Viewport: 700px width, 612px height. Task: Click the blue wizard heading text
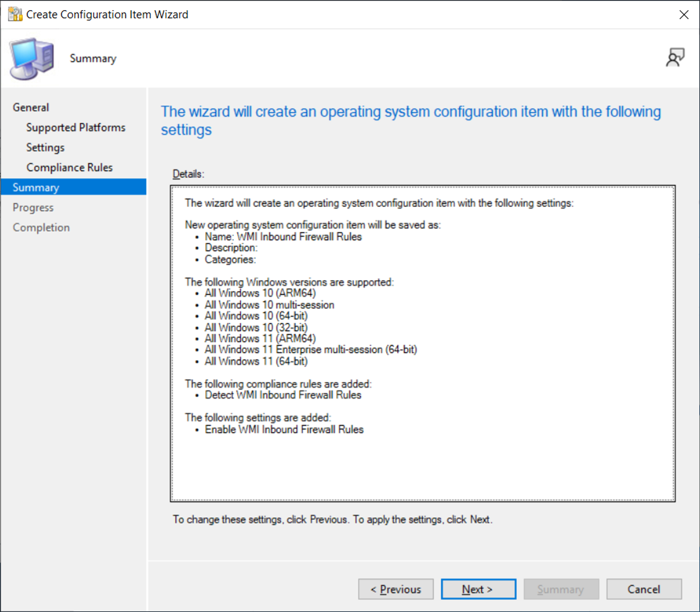(411, 121)
